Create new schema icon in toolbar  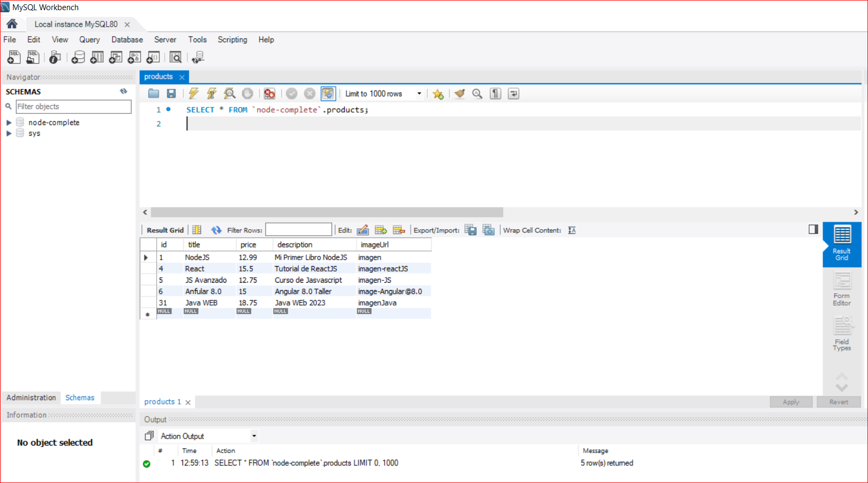[78, 57]
